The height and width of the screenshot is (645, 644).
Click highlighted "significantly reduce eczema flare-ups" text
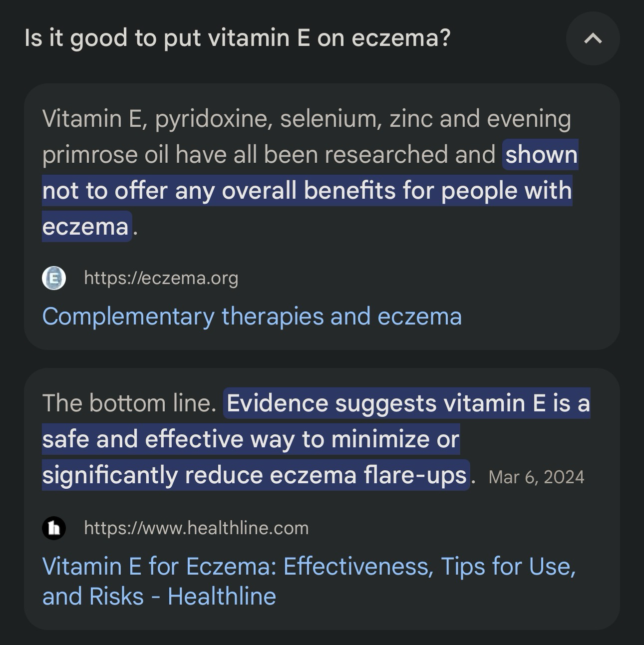255,475
